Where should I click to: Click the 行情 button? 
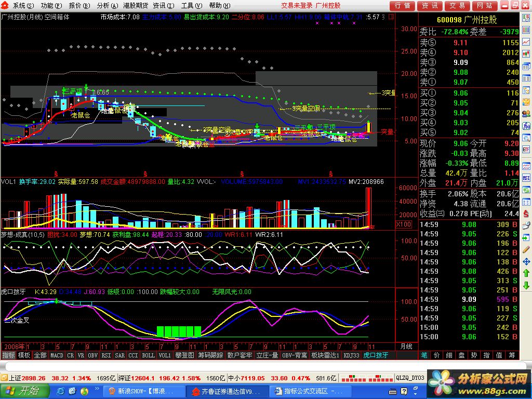click(403, 5)
